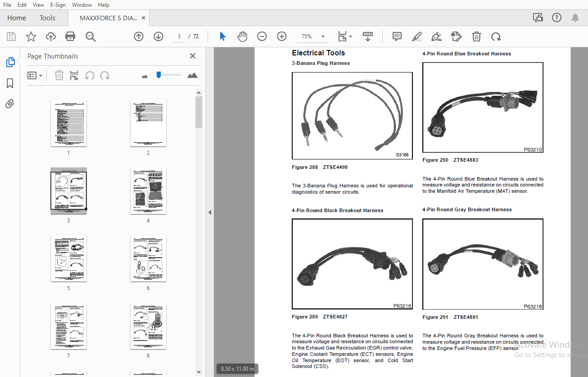Viewport: 588px width, 377px height.
Task: Open the share/review comment icon top right
Action: tap(538, 18)
